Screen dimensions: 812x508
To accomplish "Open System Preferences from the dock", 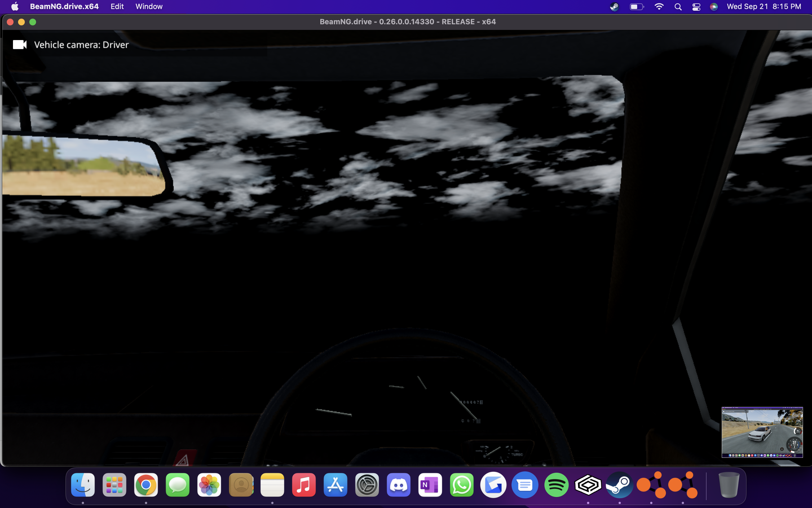I will point(367,485).
